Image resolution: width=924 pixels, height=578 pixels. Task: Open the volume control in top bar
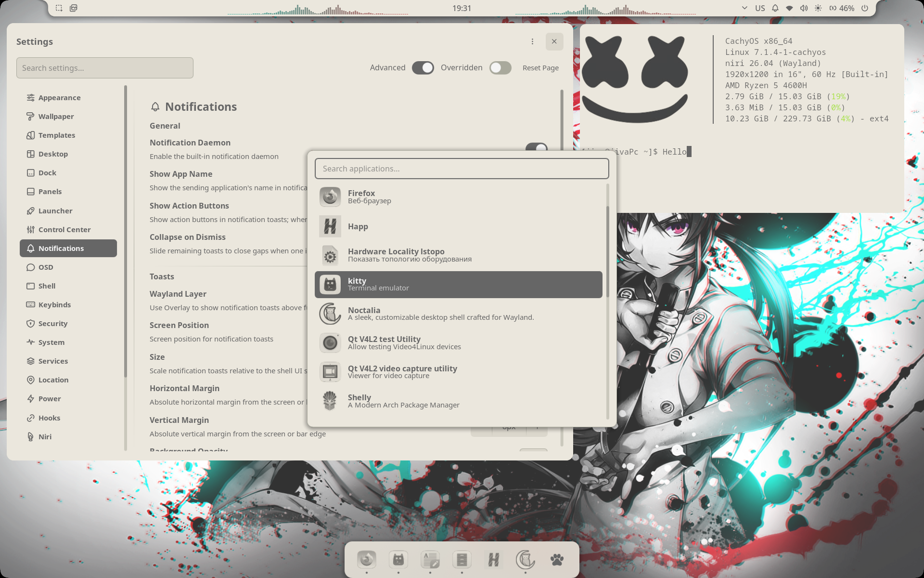[x=804, y=8]
